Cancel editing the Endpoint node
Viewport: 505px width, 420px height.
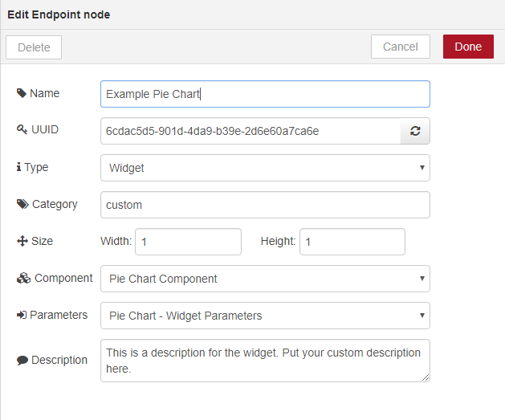(401, 47)
